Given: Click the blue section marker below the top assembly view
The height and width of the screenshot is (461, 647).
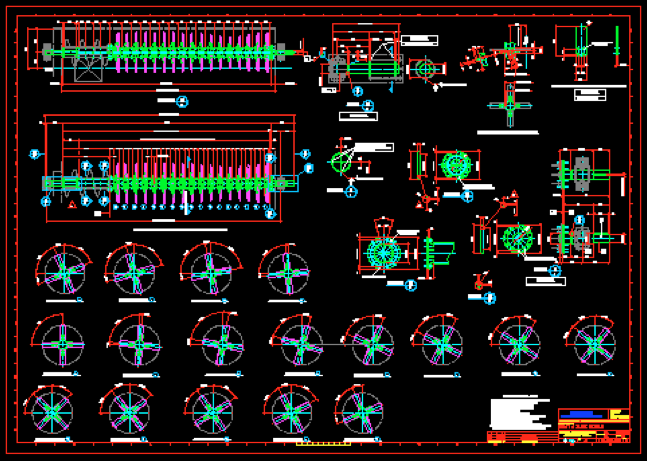Looking at the screenshot, I should click(x=182, y=101).
